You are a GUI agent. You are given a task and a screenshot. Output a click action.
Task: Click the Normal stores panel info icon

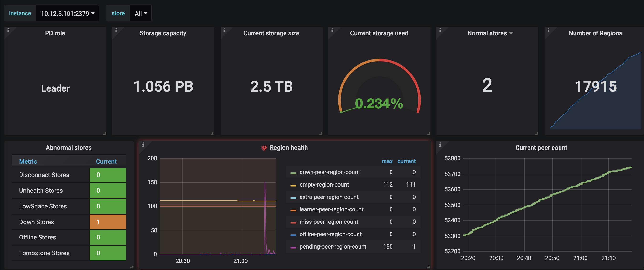pos(440,30)
